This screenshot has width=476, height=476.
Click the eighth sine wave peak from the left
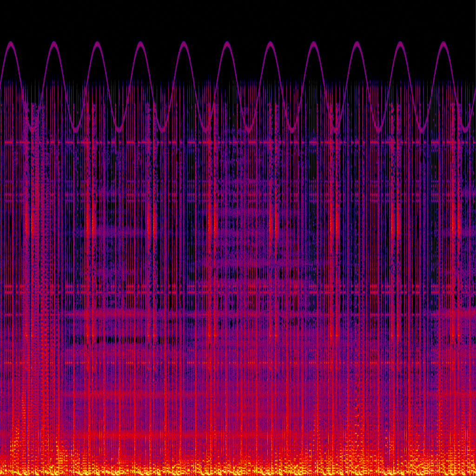point(313,44)
